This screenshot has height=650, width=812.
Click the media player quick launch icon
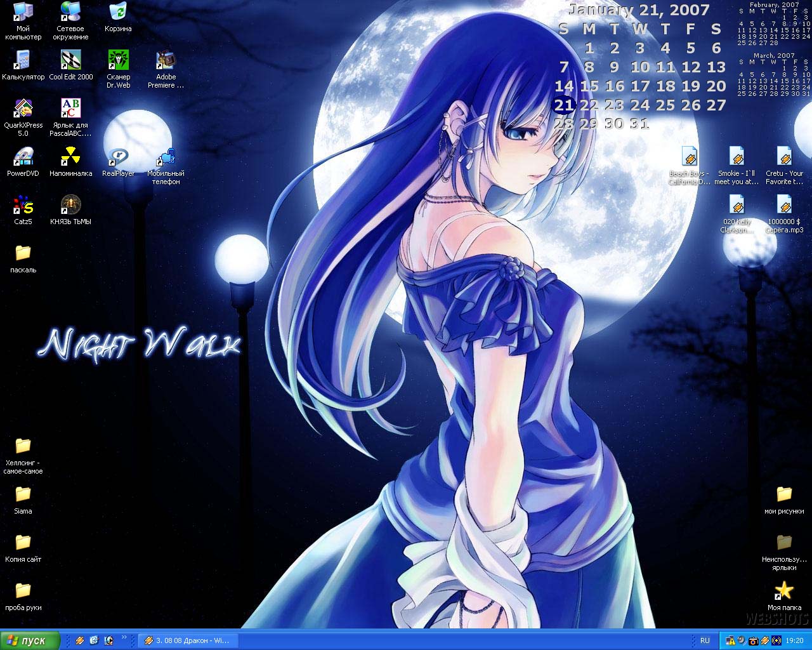click(108, 640)
